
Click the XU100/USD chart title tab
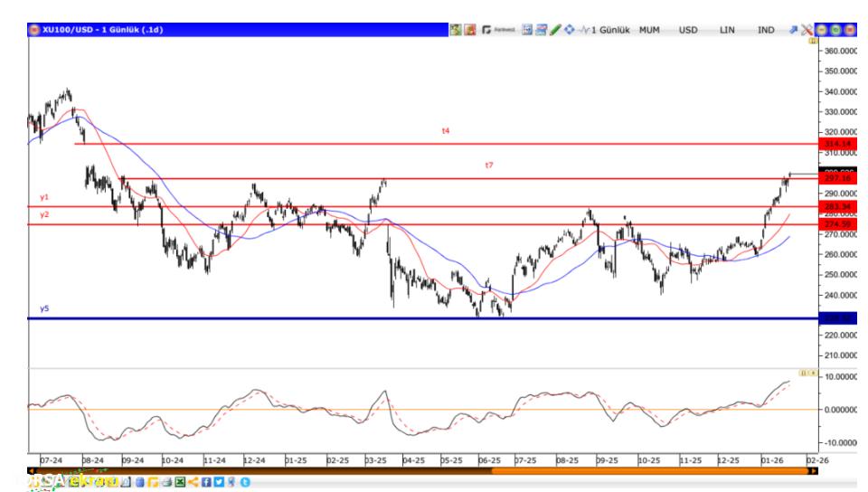99,30
